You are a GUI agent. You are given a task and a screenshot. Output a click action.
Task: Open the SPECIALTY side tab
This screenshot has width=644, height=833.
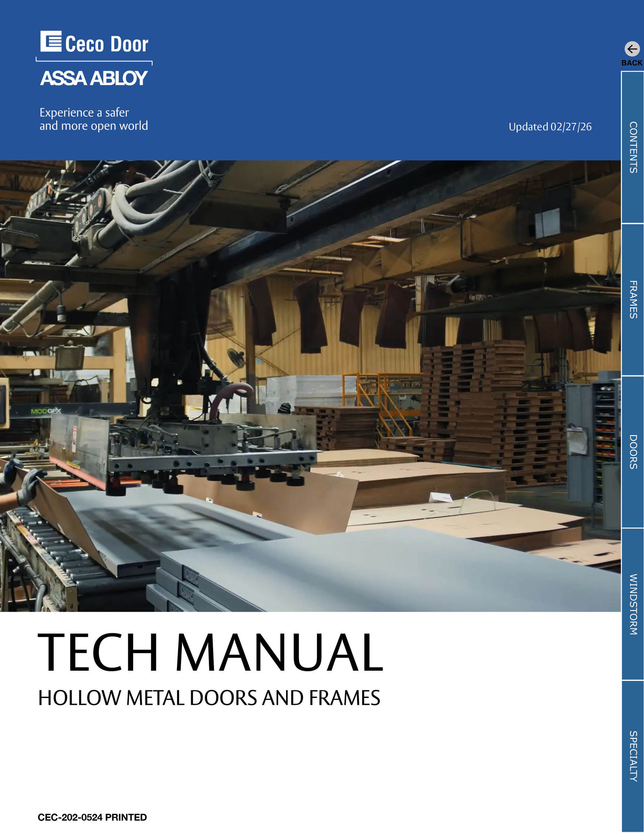[x=633, y=756]
